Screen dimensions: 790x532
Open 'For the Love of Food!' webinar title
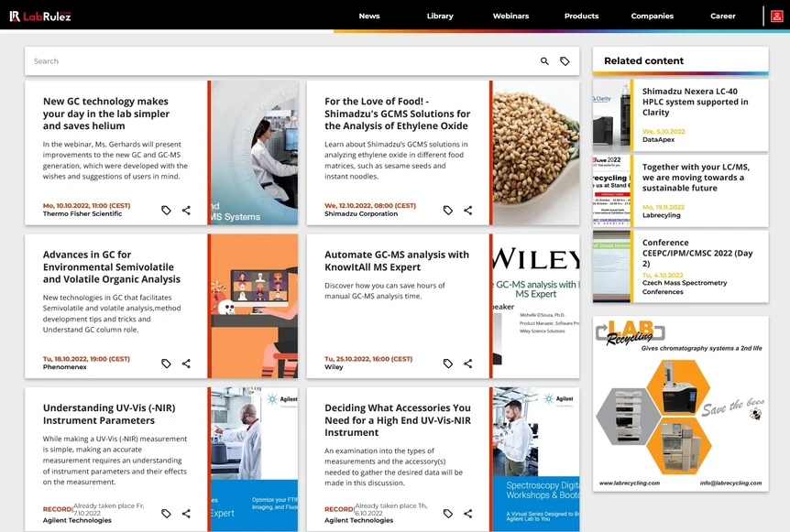tap(397, 114)
